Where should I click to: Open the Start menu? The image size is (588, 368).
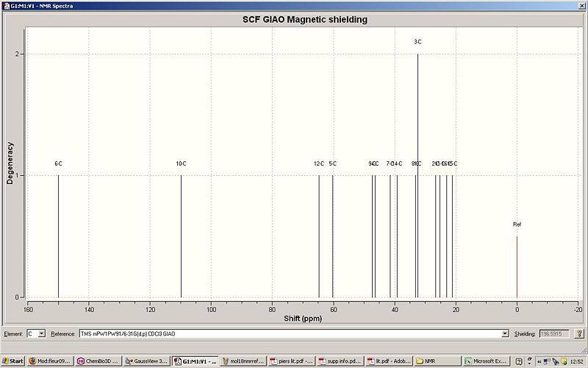point(12,361)
